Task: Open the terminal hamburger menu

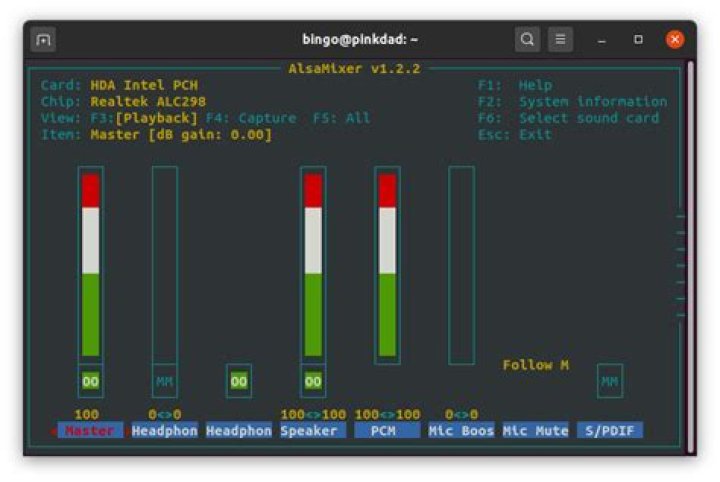Action: (560, 39)
